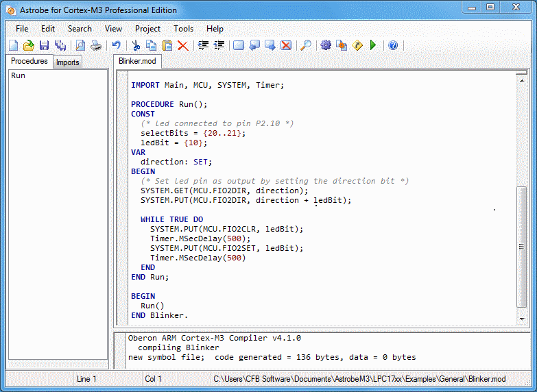The width and height of the screenshot is (537, 392).
Task: Click the 'SYSTEM.PUT(MCU.FIO2SET, ledBit);' line
Action: (227, 248)
